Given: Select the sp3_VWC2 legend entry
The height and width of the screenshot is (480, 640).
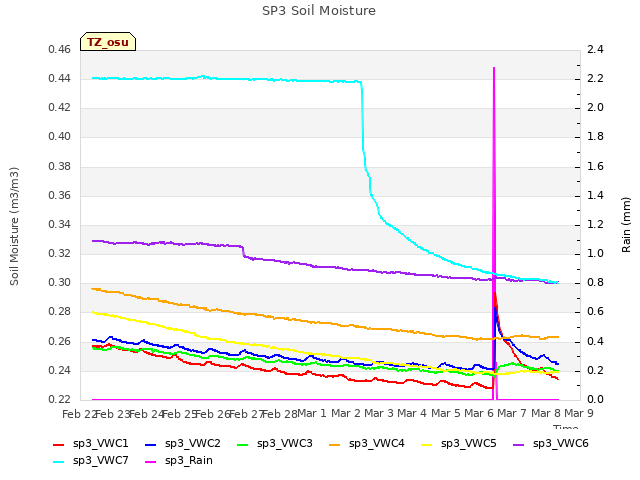Looking at the screenshot, I should click(182, 443).
